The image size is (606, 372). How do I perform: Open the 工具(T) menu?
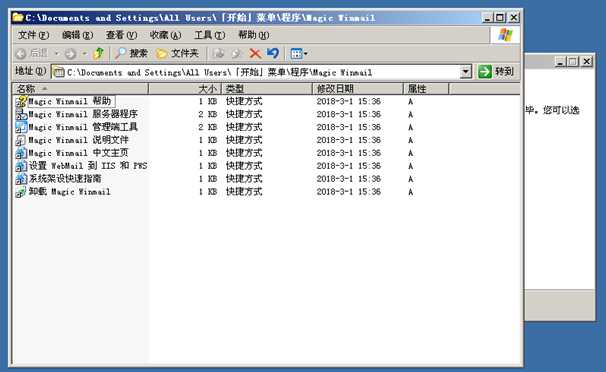pyautogui.click(x=209, y=35)
